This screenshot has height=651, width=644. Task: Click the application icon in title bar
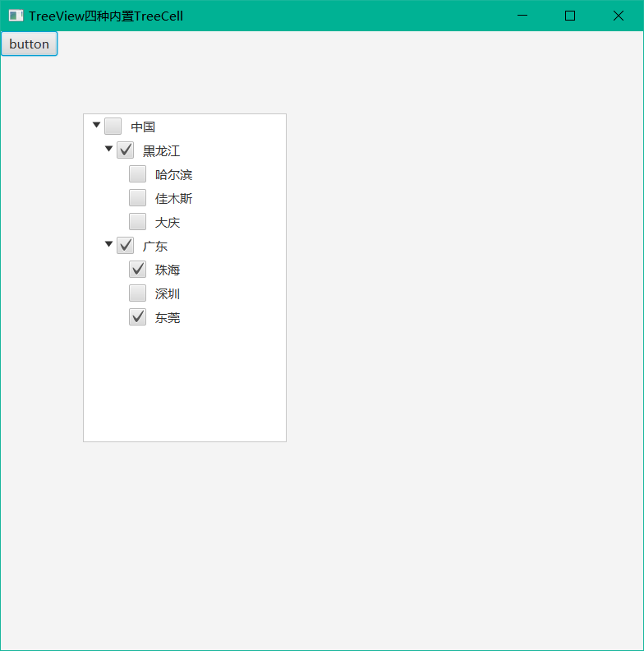pyautogui.click(x=16, y=16)
